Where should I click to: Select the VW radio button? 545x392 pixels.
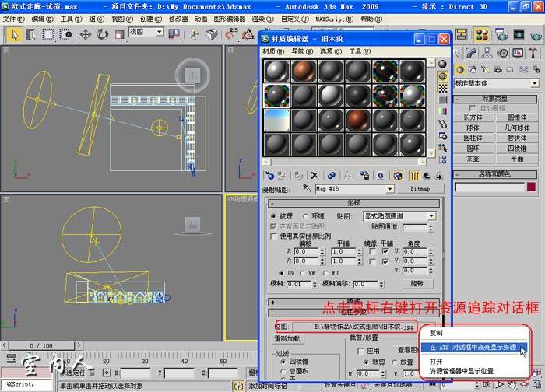click(302, 273)
